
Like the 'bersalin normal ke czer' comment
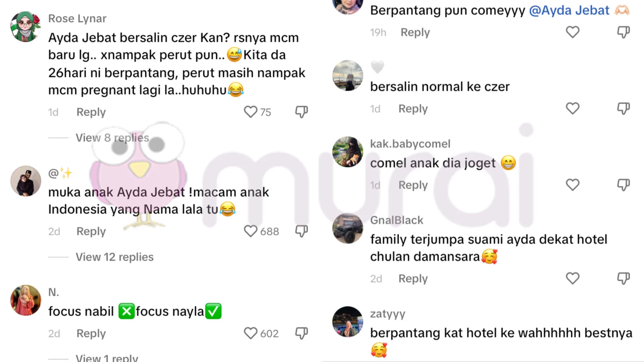tap(573, 108)
